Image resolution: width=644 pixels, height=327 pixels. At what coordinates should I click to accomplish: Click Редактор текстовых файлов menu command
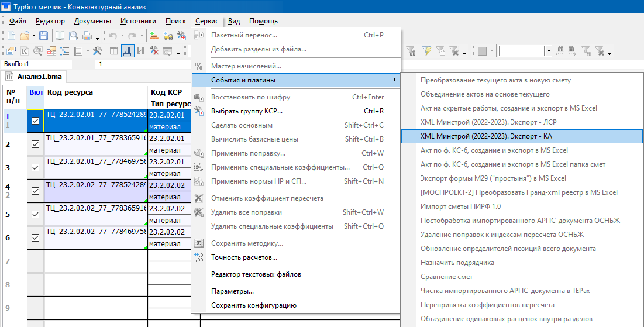tap(256, 274)
